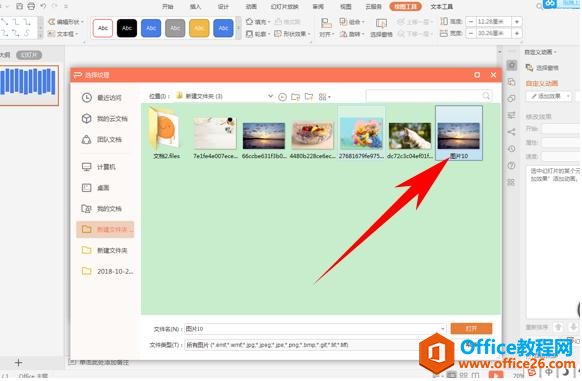Open the 文本工具 ribbon tab
Image resolution: width=582 pixels, height=381 pixels.
pos(441,6)
